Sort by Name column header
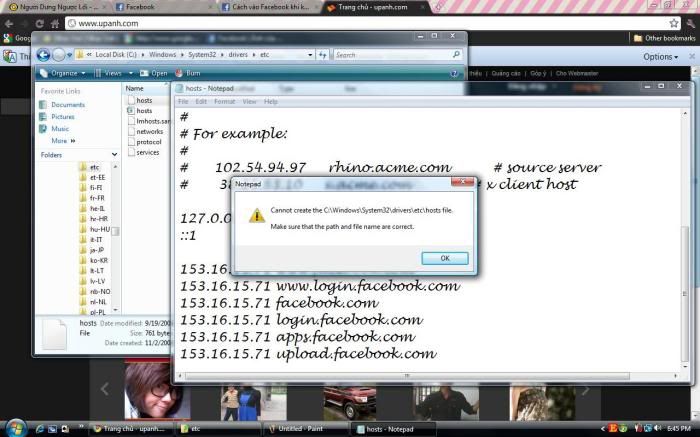Image resolution: width=700 pixels, height=437 pixels. tap(134, 88)
